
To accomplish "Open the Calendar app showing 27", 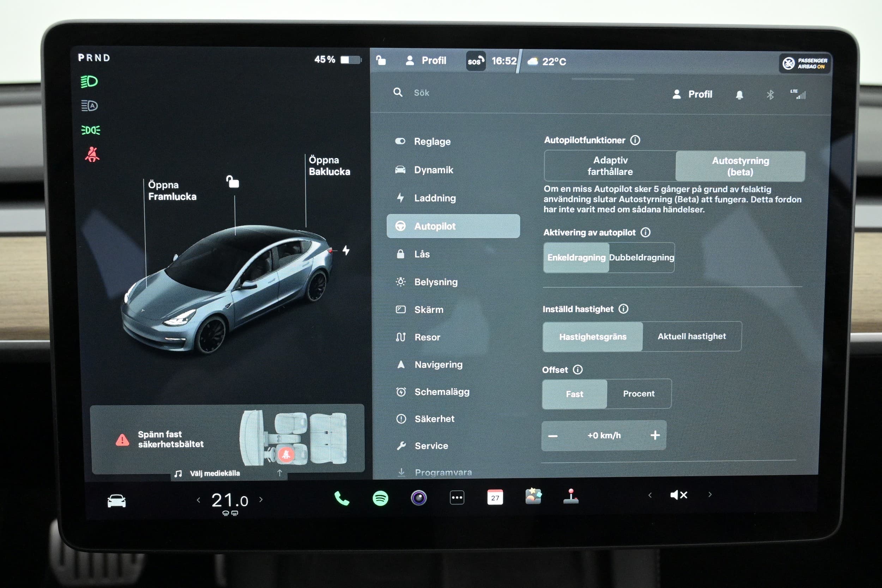I will 495,497.
